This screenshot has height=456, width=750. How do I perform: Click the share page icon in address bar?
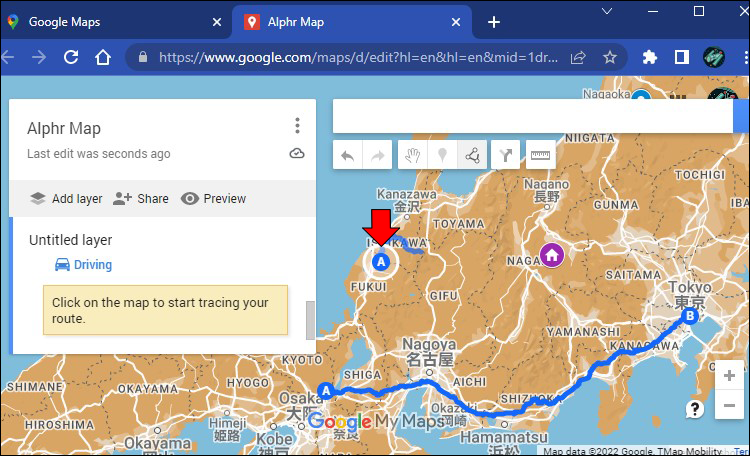pyautogui.click(x=578, y=58)
